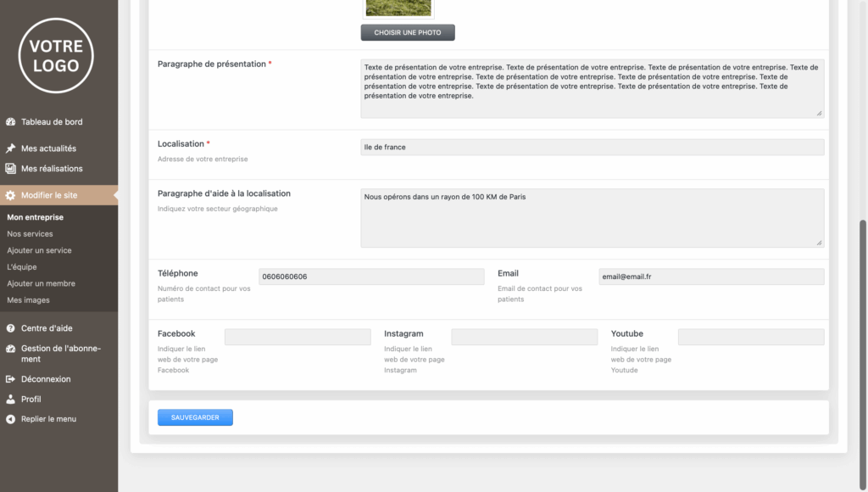Go to L'équipe submenu entry

pyautogui.click(x=22, y=267)
